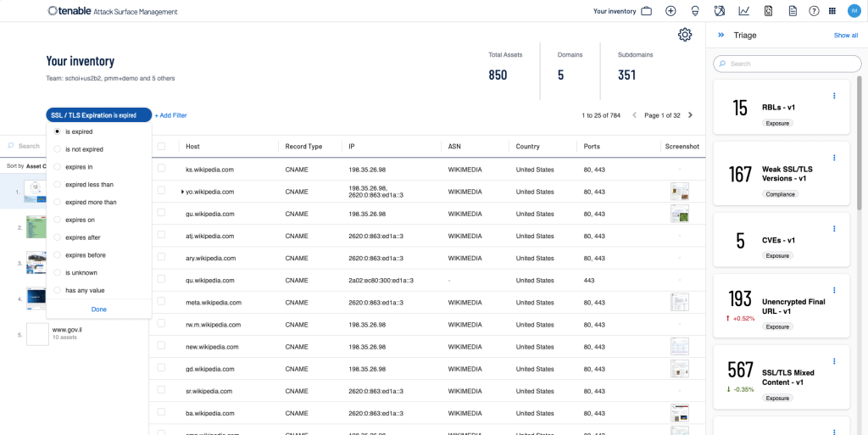Select the 'expires before' radio option

57,255
